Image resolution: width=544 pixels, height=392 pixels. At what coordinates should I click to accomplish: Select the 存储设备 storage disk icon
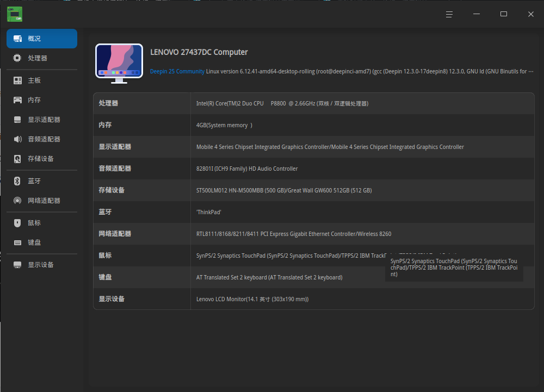point(17,159)
